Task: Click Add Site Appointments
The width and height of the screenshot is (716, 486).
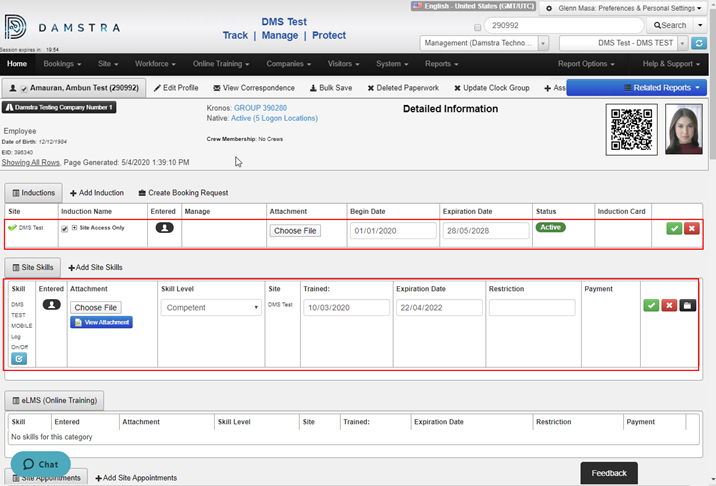Action: (136, 478)
